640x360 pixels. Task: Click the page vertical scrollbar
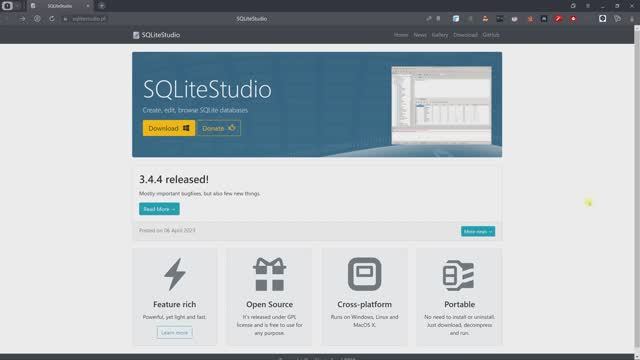pyautogui.click(x=636, y=190)
